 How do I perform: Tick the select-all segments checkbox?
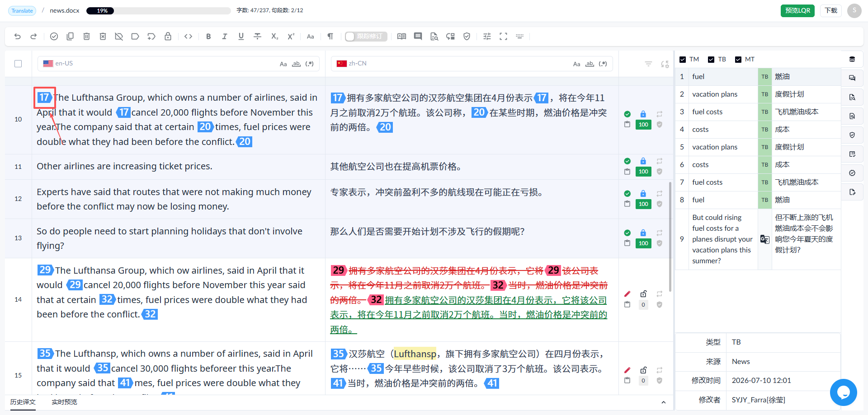[18, 64]
